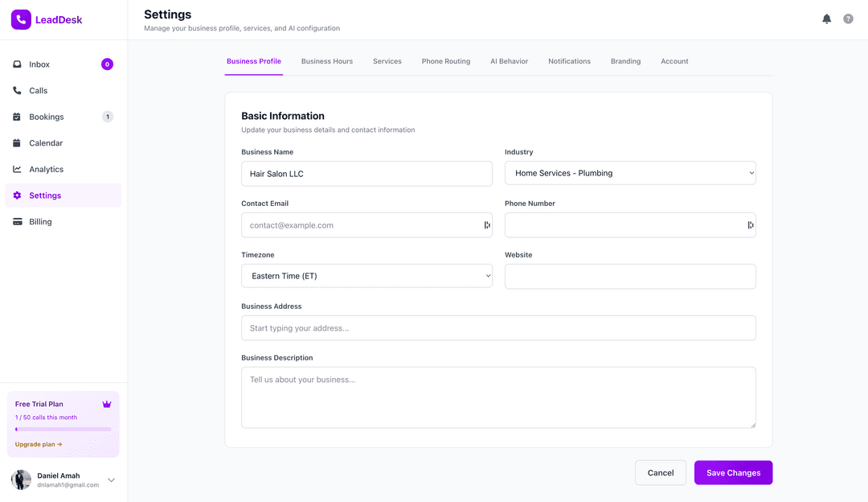Switch to AI Behavior tab

(x=509, y=61)
